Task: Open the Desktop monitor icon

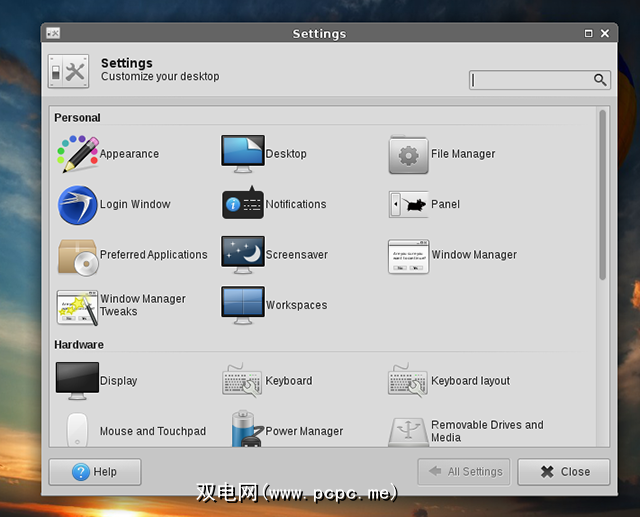Action: tap(243, 154)
